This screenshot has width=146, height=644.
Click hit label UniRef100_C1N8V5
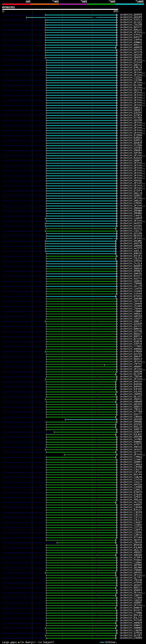(x=131, y=218)
